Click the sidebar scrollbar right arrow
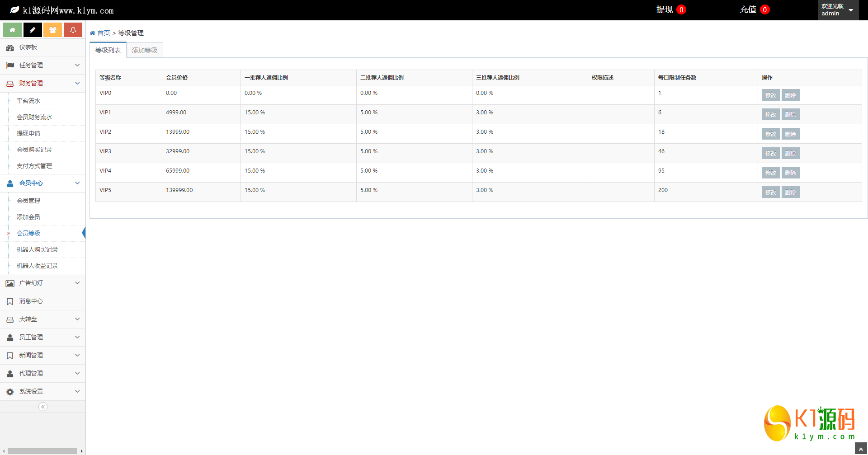The image size is (868, 455). (81, 451)
